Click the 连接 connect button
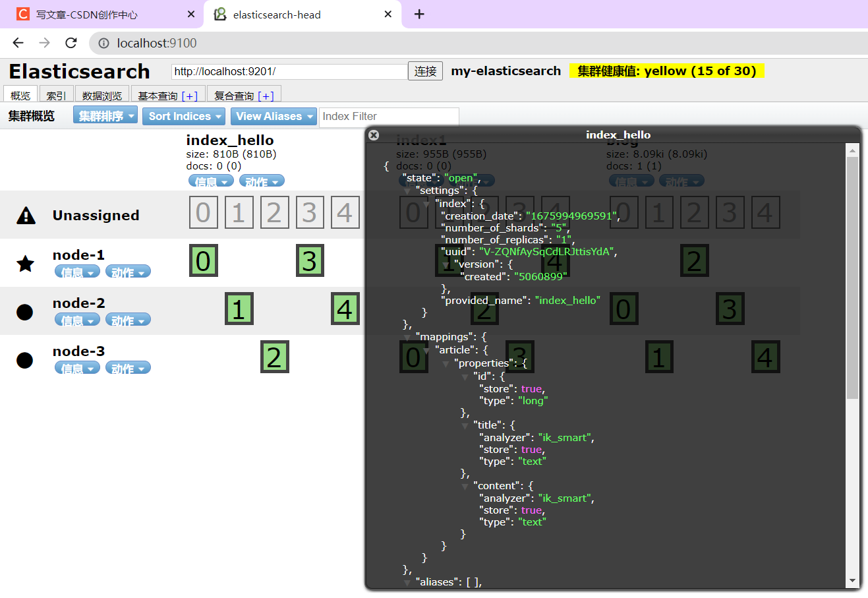 [426, 71]
